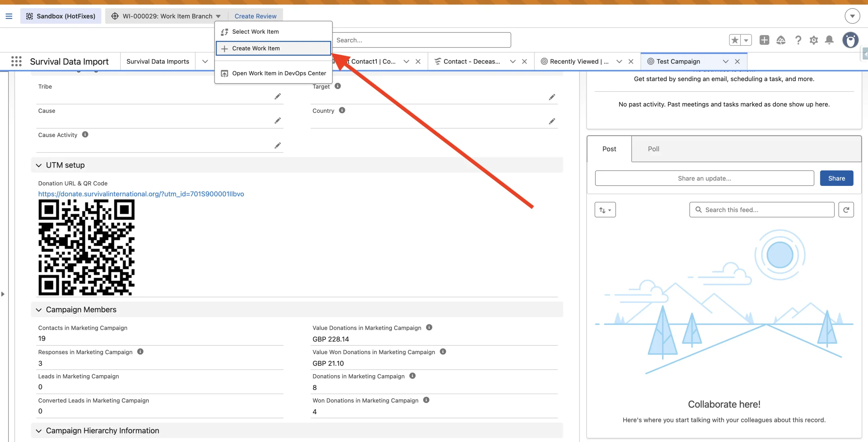
Task: Show Cause Activity help info icon
Action: point(85,134)
